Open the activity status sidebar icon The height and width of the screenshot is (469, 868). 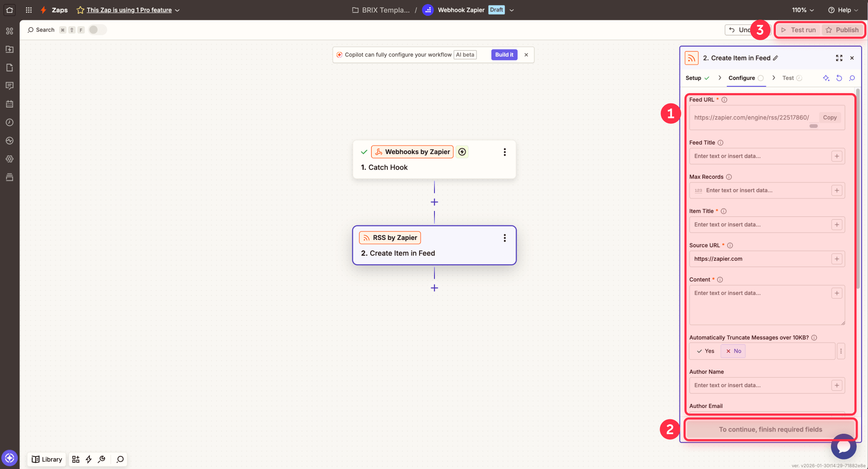(9, 141)
